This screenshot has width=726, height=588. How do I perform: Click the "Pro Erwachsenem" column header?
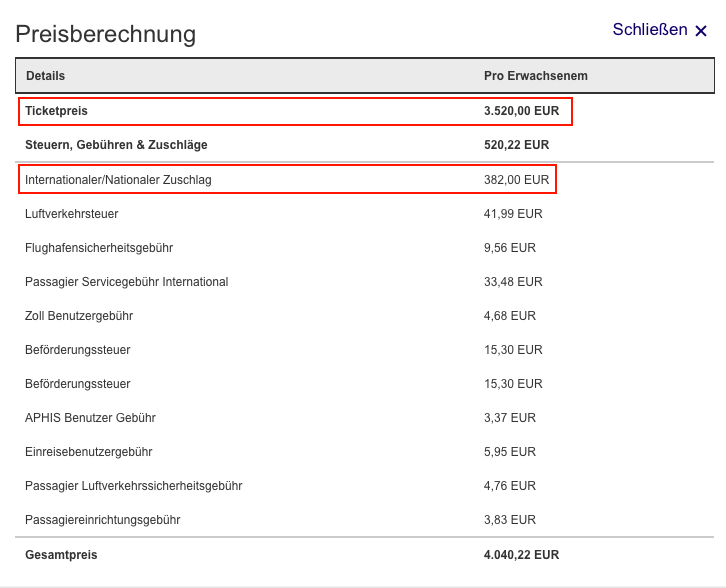click(x=535, y=76)
